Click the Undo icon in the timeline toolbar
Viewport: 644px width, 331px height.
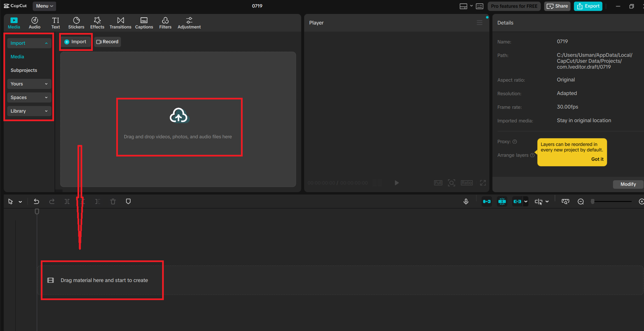(x=36, y=201)
